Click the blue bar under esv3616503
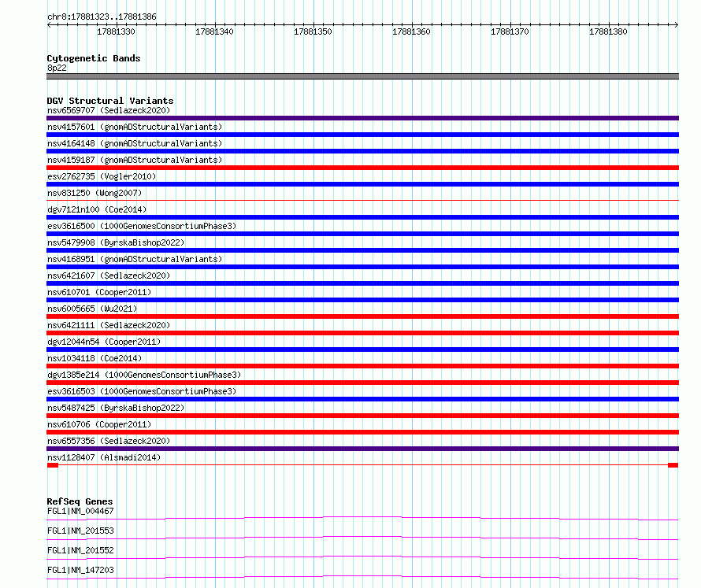Viewport: 701px width, 588px height. pos(362,399)
